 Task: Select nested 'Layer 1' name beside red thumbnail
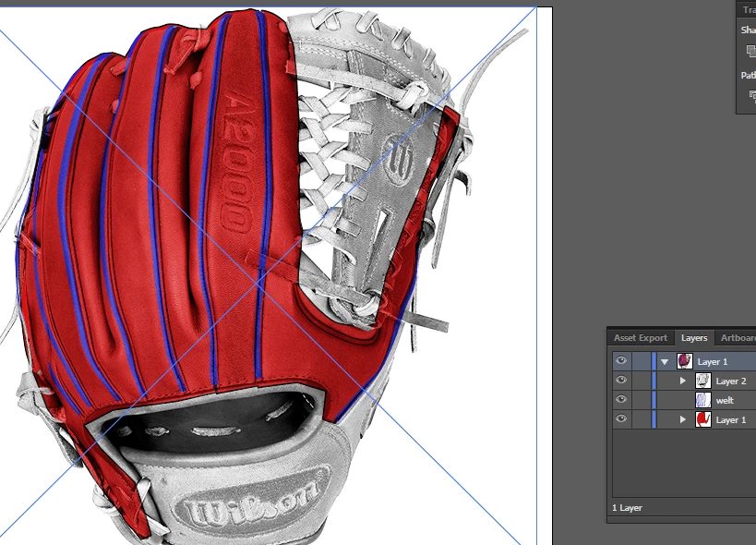(x=731, y=419)
